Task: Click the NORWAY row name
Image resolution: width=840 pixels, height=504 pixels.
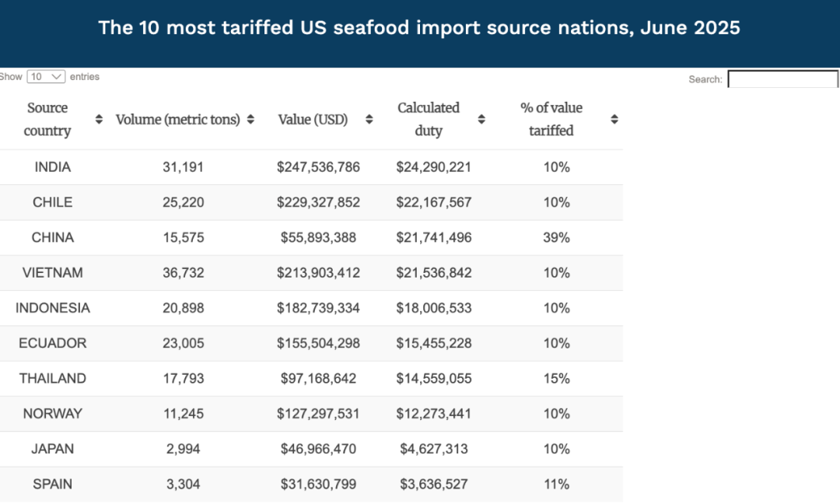Action: pyautogui.click(x=53, y=414)
